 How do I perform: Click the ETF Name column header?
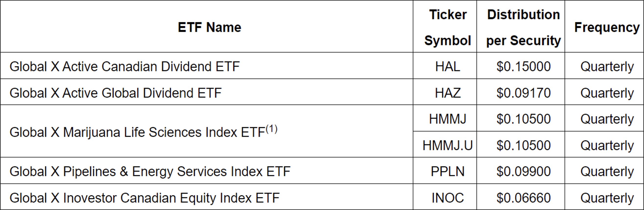point(209,27)
